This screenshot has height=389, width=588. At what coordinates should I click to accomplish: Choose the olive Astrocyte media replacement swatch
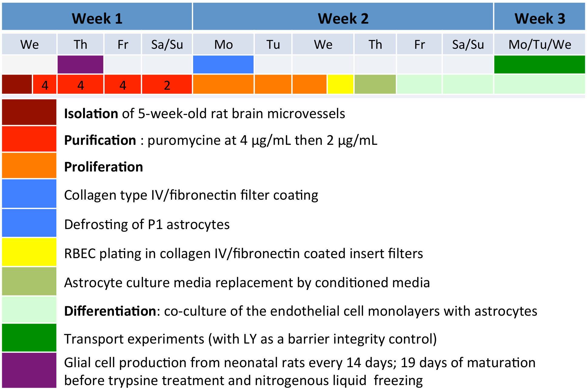tap(29, 281)
